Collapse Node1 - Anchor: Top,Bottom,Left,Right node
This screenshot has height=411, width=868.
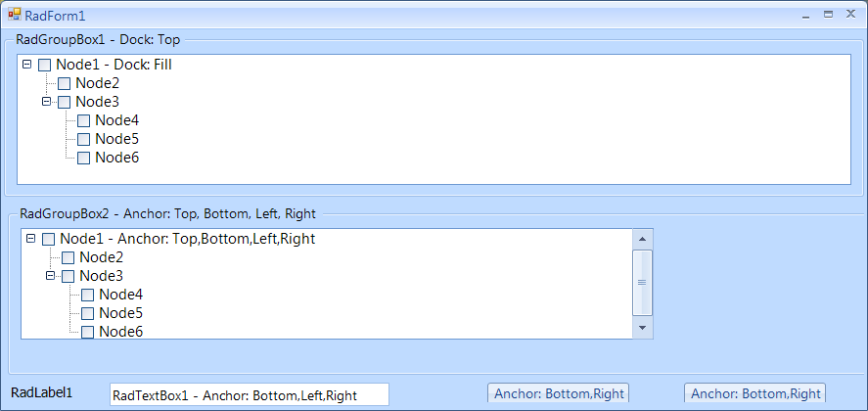30,238
